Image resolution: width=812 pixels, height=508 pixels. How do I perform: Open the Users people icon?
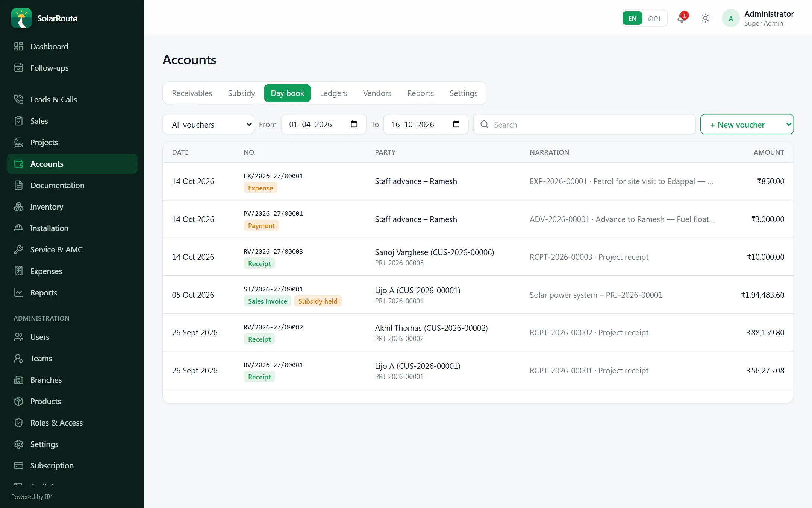(18, 337)
